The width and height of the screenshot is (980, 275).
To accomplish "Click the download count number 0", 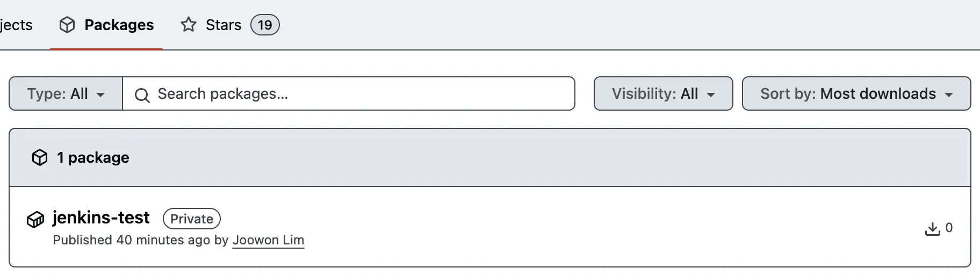I will click(949, 228).
